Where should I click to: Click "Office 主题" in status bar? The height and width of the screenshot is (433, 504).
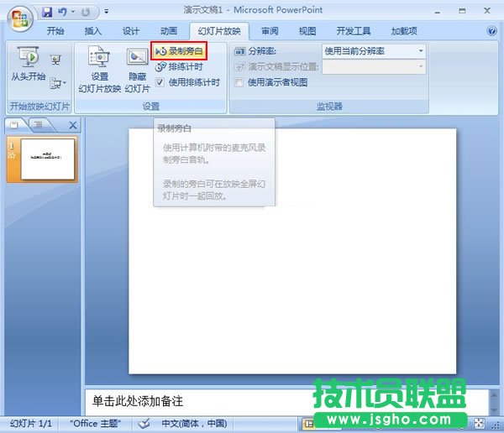[96, 424]
